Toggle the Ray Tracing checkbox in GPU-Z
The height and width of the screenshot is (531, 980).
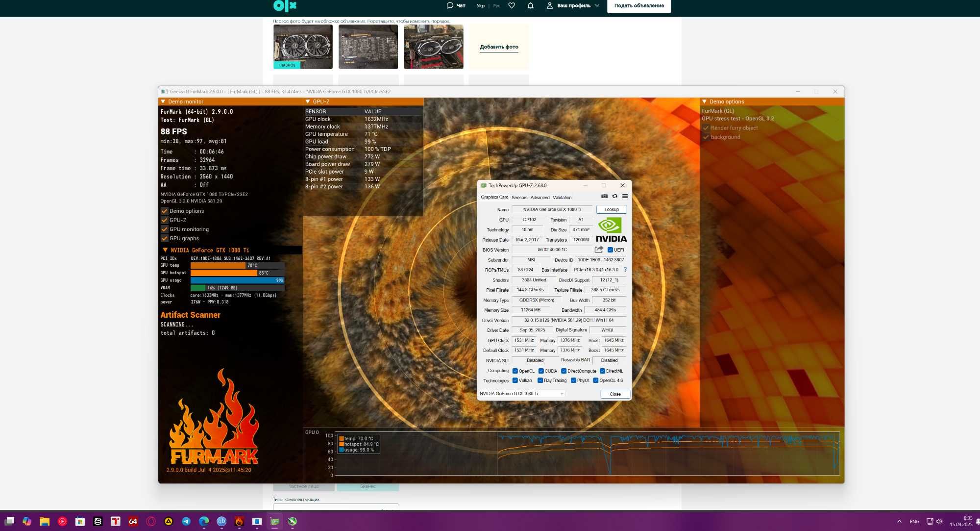(x=540, y=380)
